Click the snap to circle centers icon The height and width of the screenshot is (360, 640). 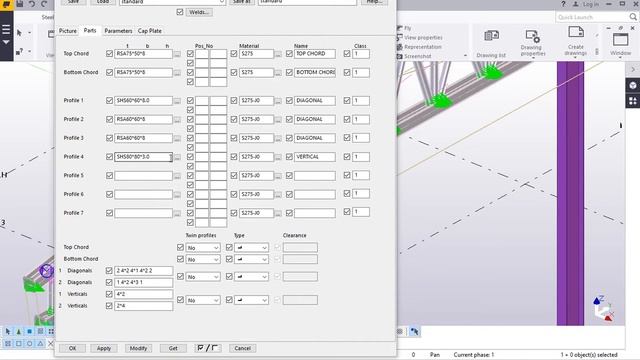29,344
